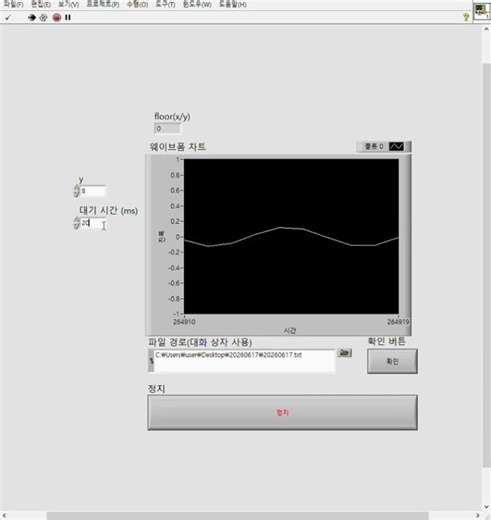Click the Run arrow toolbar button

click(x=32, y=17)
